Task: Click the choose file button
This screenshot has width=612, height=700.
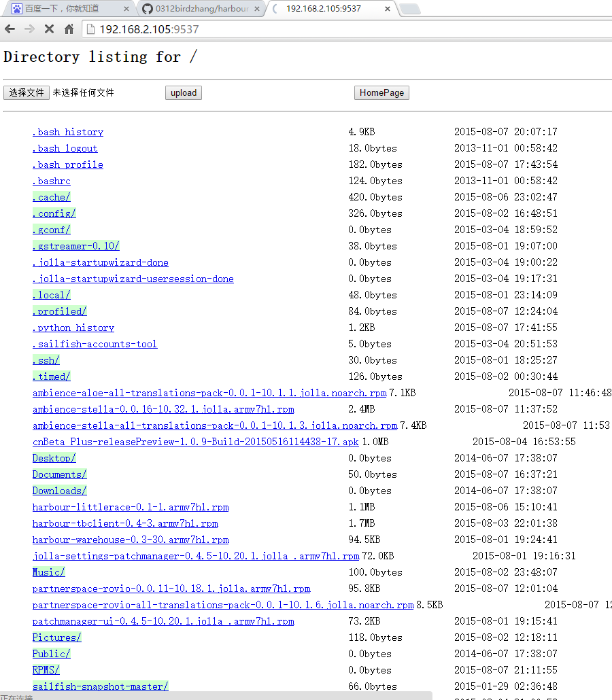Action: [x=27, y=93]
